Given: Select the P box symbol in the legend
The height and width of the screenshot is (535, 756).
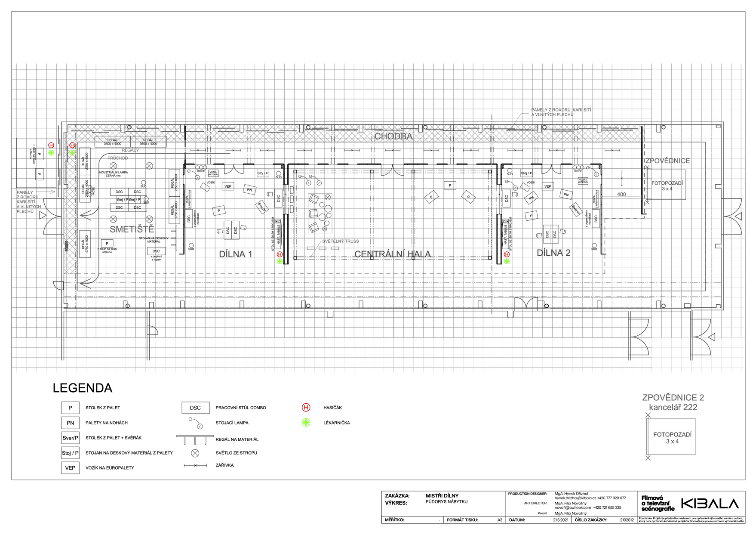Looking at the screenshot, I should tap(70, 408).
